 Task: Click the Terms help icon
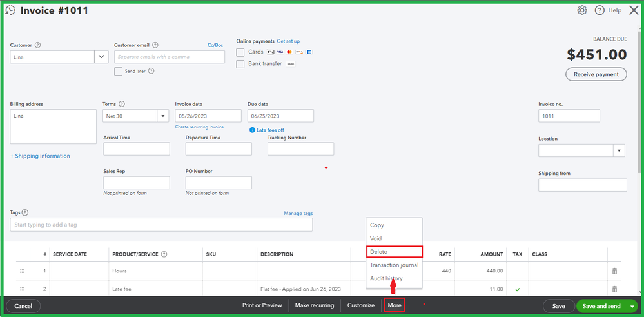[122, 105]
